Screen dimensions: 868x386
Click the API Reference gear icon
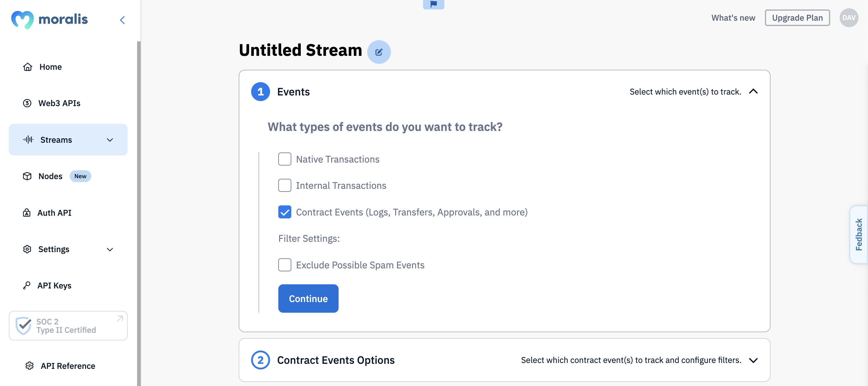(30, 366)
